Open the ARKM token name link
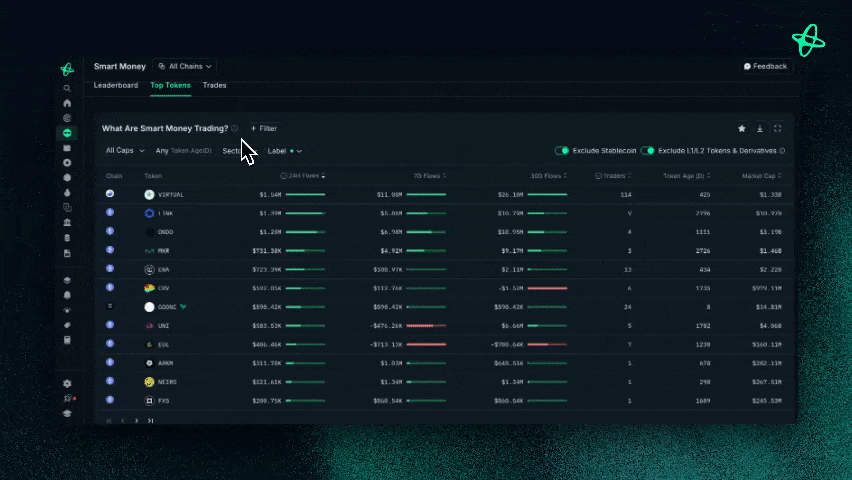 coord(165,363)
